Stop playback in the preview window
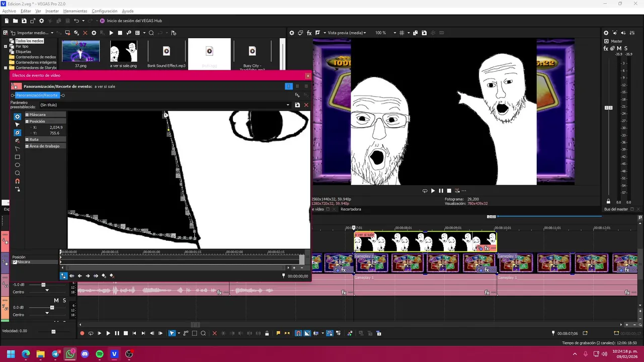Viewport: 644px width, 362px height. click(x=449, y=191)
